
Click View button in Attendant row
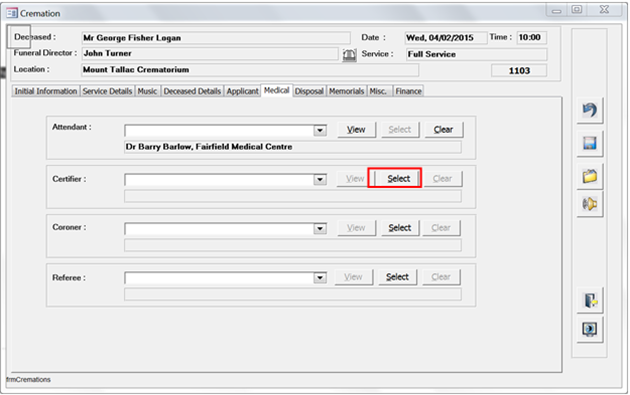356,130
